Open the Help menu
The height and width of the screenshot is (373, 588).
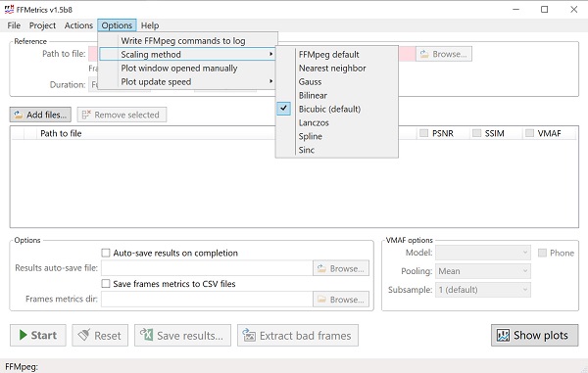pos(150,25)
